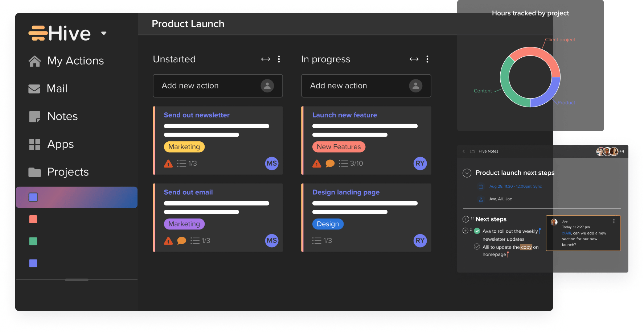Click the Design label on Design landing page
This screenshot has width=644, height=332.
coord(328,224)
